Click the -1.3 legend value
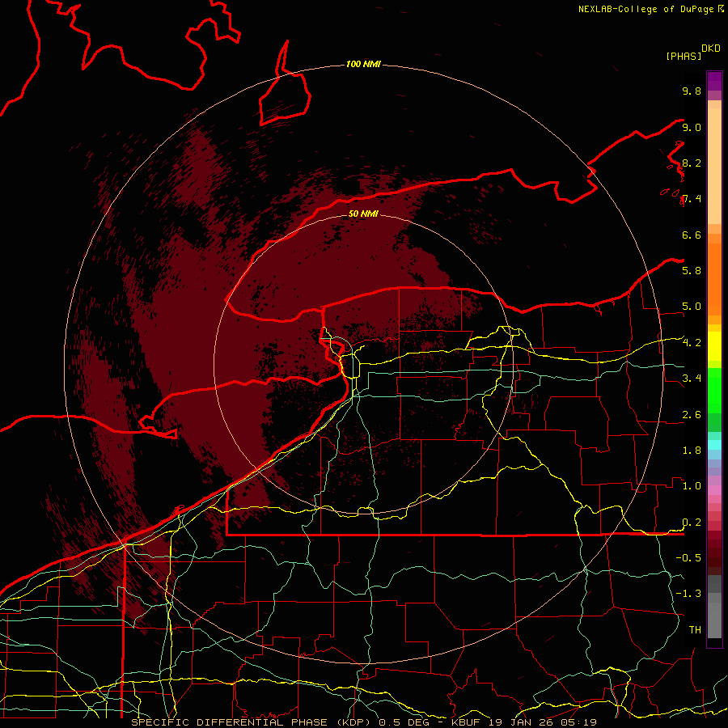Image resolution: width=728 pixels, height=728 pixels. tap(688, 594)
